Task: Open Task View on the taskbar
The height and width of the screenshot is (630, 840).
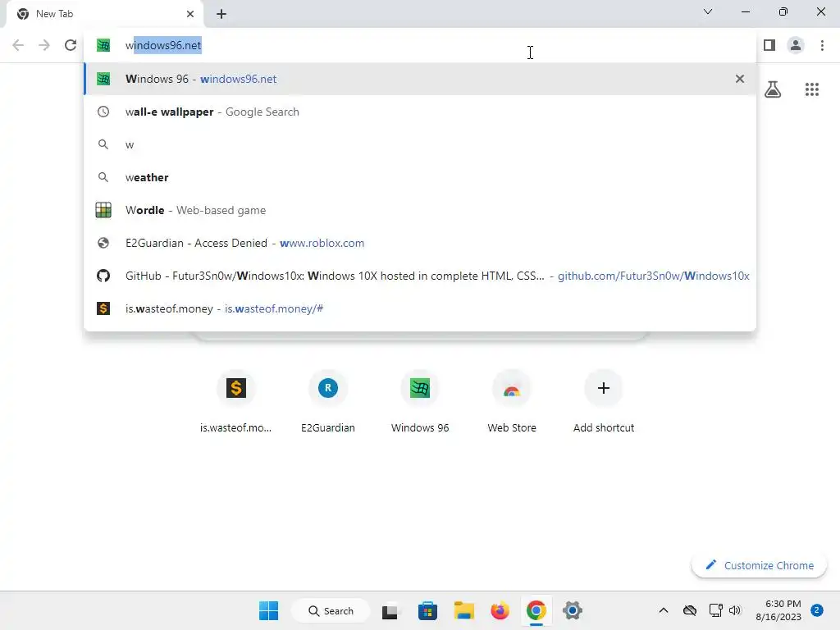Action: click(390, 610)
